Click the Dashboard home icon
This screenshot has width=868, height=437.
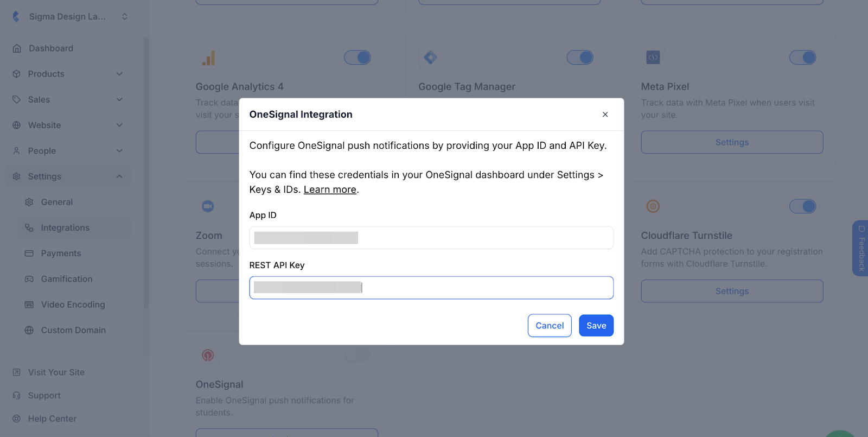pos(17,48)
